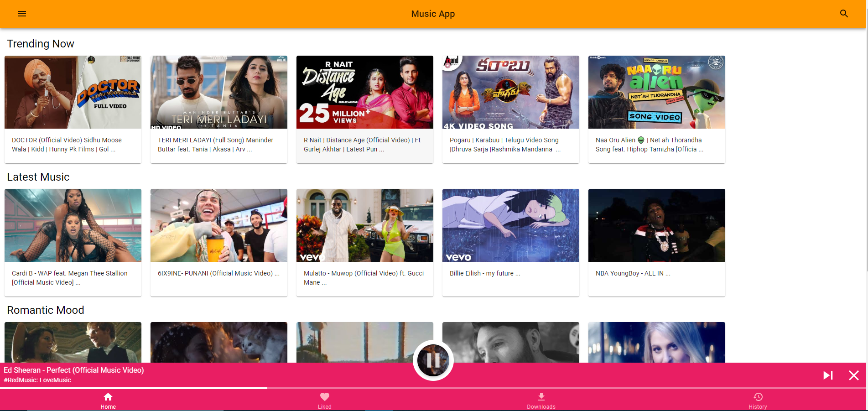
Task: Go to the Downloads tab
Action: point(541,401)
